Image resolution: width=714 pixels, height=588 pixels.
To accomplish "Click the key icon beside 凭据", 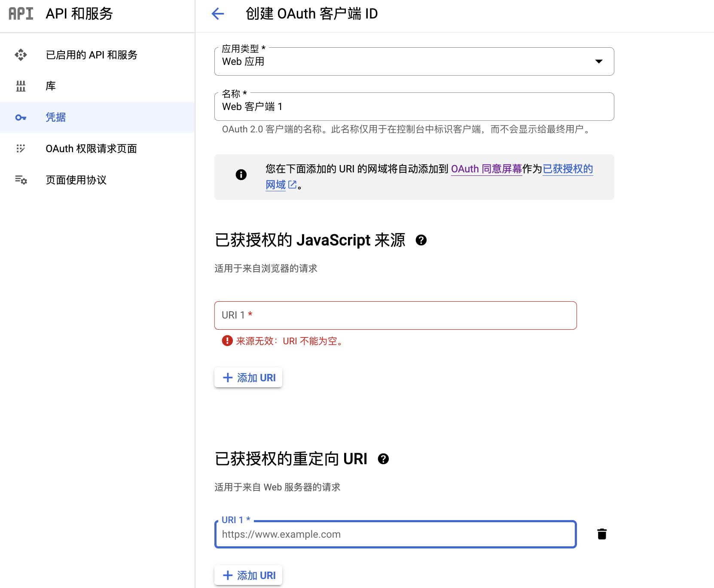I will (21, 117).
